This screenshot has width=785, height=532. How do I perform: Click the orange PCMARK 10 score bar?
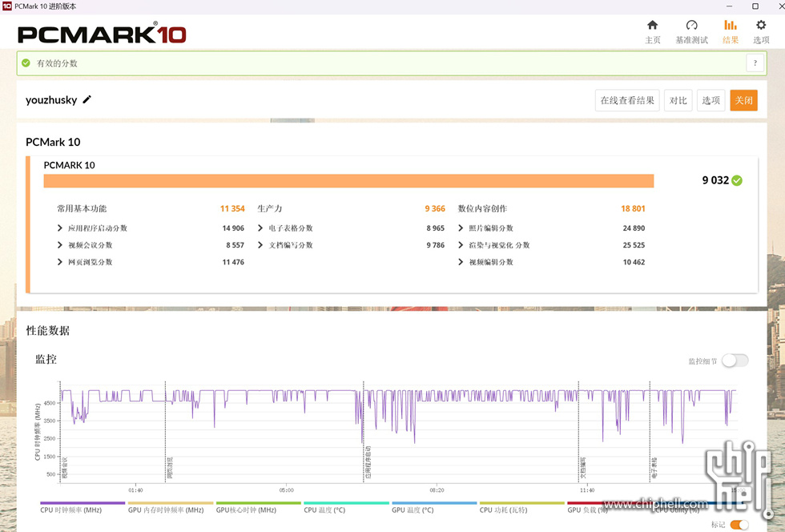pyautogui.click(x=348, y=181)
